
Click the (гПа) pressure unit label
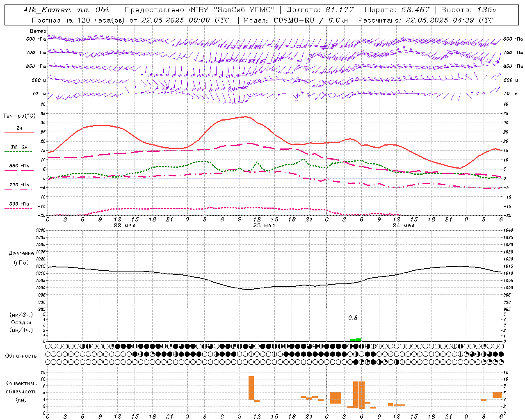coord(21,262)
